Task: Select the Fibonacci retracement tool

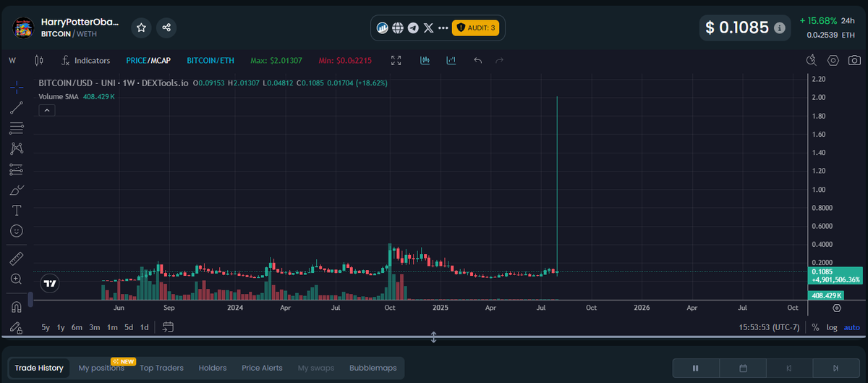Action: [x=16, y=128]
